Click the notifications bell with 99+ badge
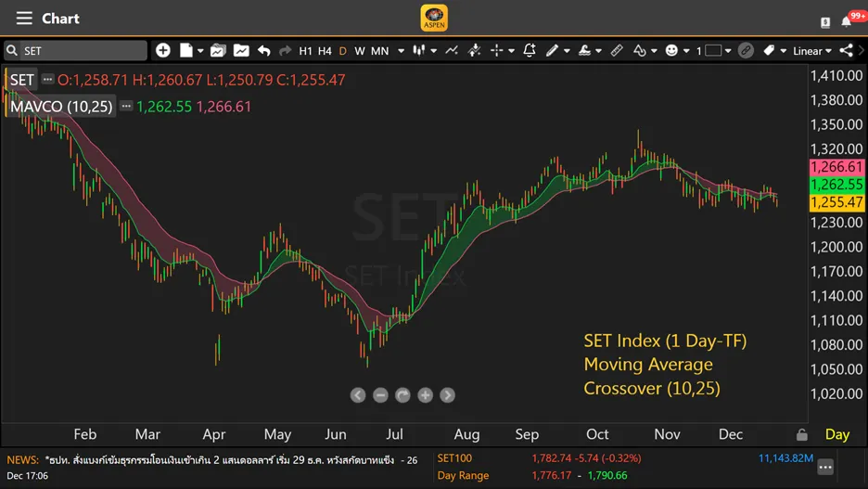The width and height of the screenshot is (868, 489). click(x=848, y=20)
